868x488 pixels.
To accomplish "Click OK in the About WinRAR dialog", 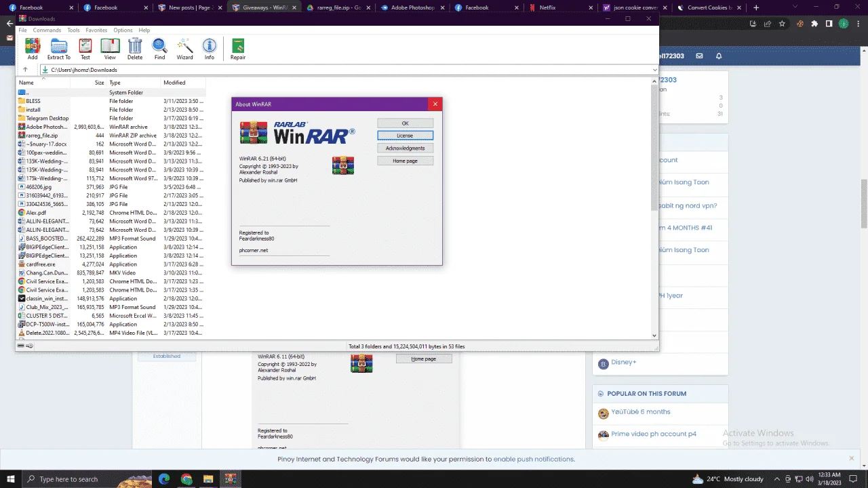I will [405, 123].
